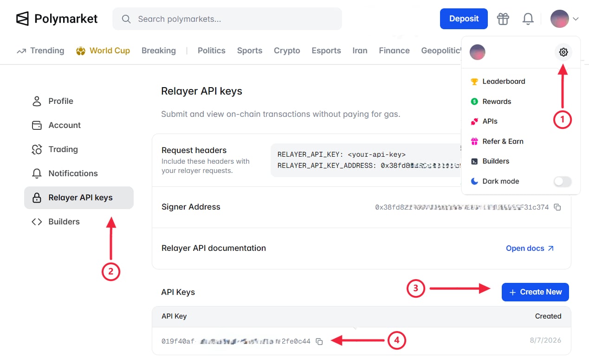The width and height of the screenshot is (589, 364).
Task: Click the created date 8/7/2026
Action: point(545,341)
